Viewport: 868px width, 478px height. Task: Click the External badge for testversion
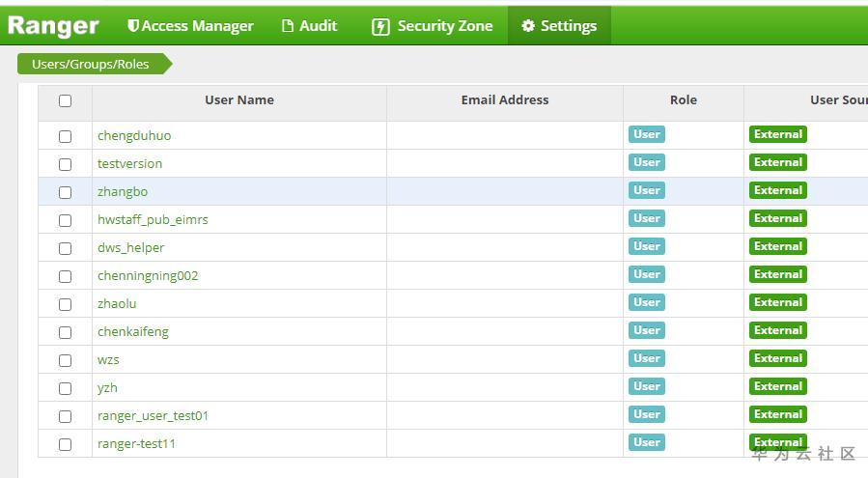coord(777,162)
